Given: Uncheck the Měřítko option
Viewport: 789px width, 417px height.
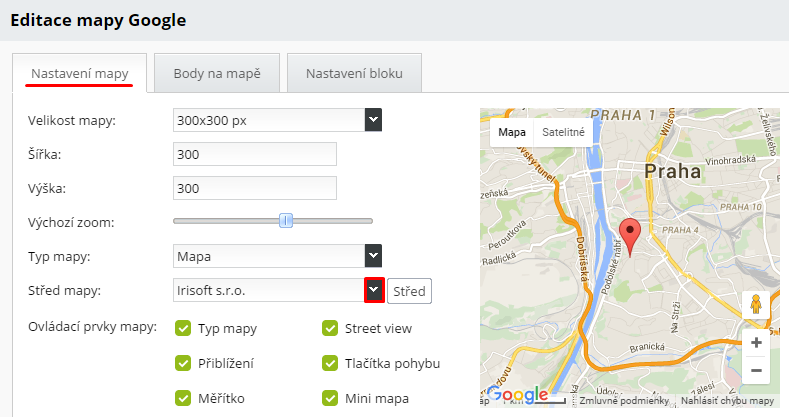Looking at the screenshot, I should pos(183,398).
